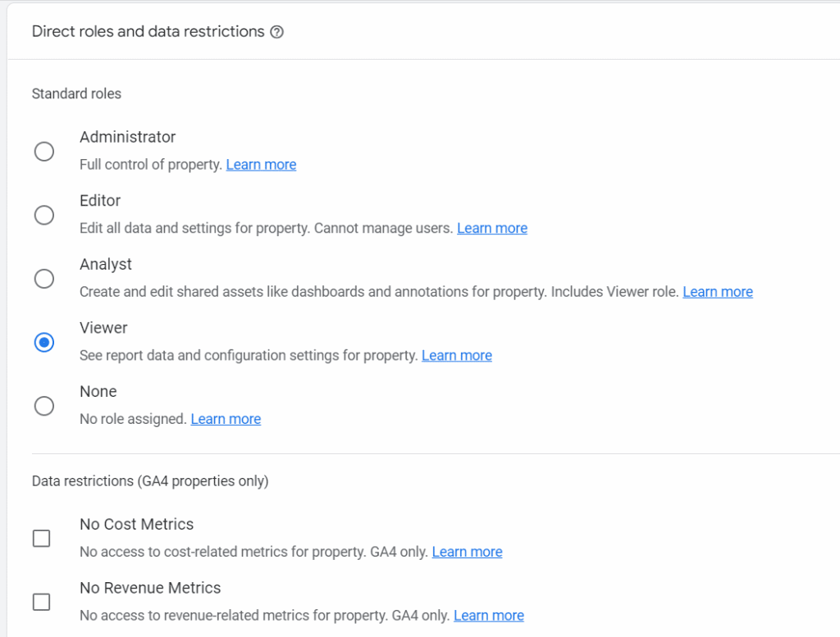This screenshot has height=637, width=840.
Task: Open Learn more for No Cost Metrics
Action: click(467, 552)
